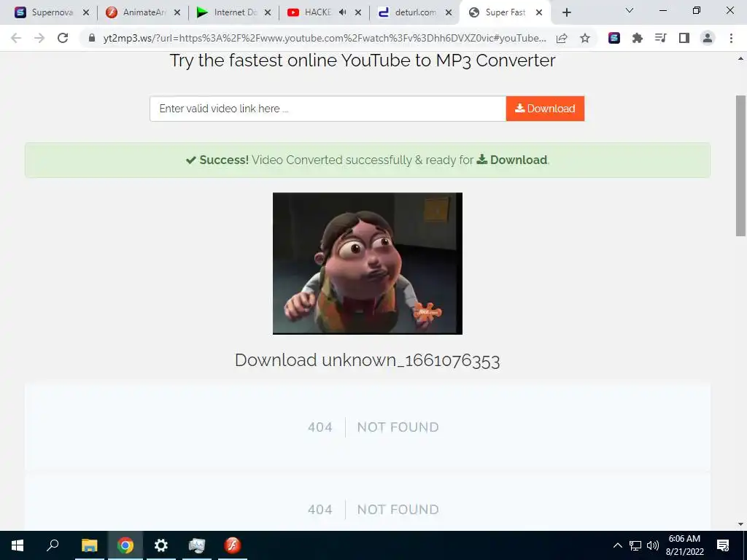Switch to the Supernova tab
The width and height of the screenshot is (747, 560).
pos(45,12)
